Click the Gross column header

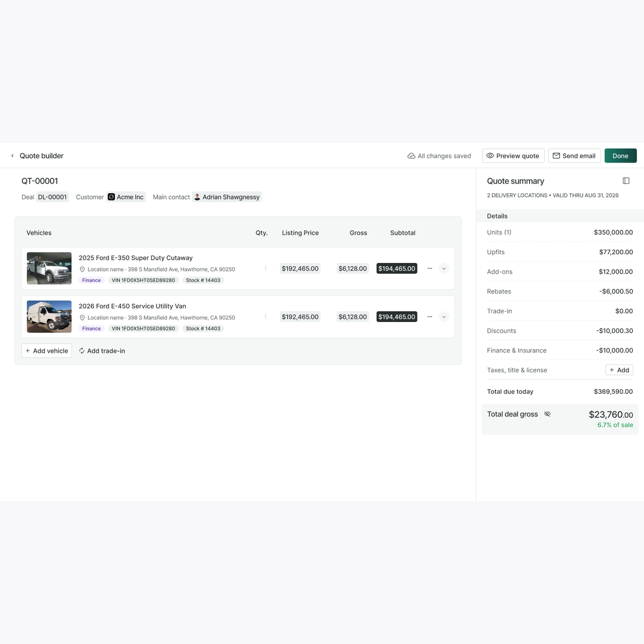[358, 233]
